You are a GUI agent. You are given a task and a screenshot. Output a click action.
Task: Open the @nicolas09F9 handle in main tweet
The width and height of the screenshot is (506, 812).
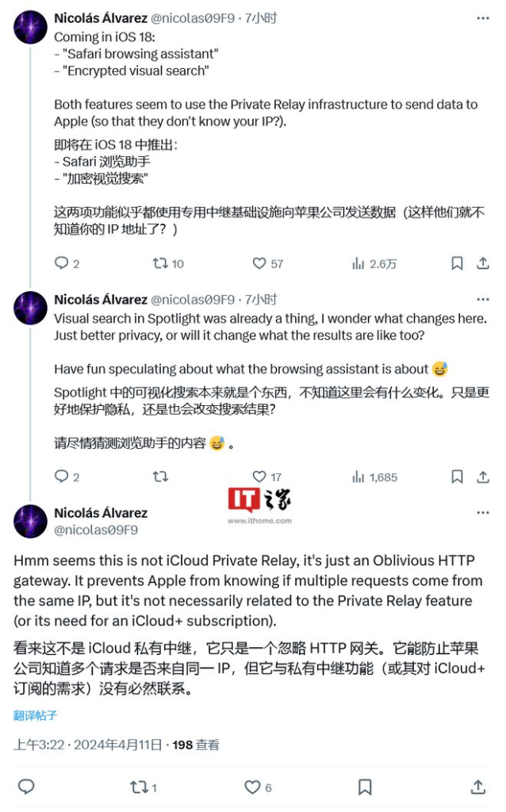[x=96, y=530]
